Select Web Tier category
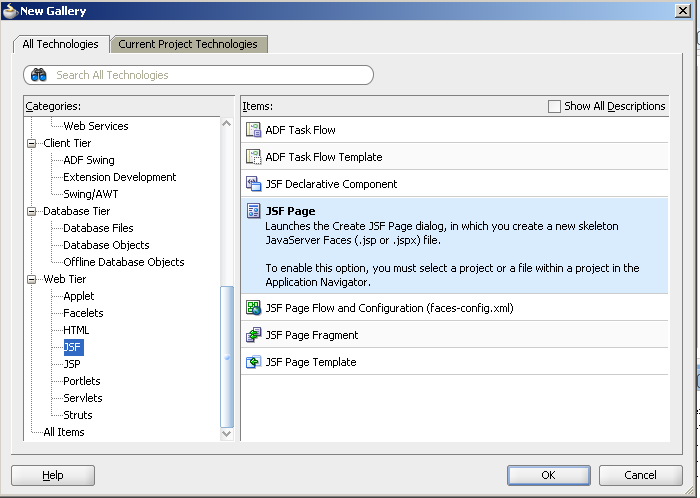700x498 pixels. click(x=65, y=279)
